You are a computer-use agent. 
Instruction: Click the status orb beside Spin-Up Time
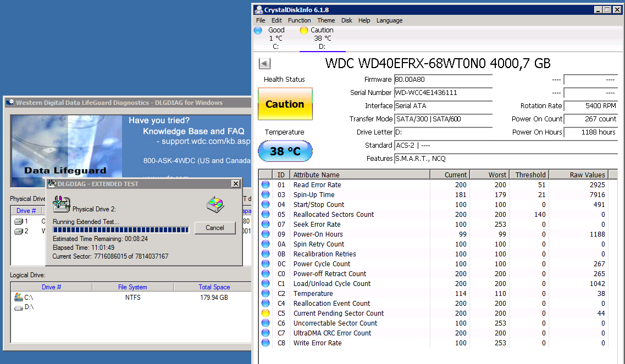coord(266,195)
